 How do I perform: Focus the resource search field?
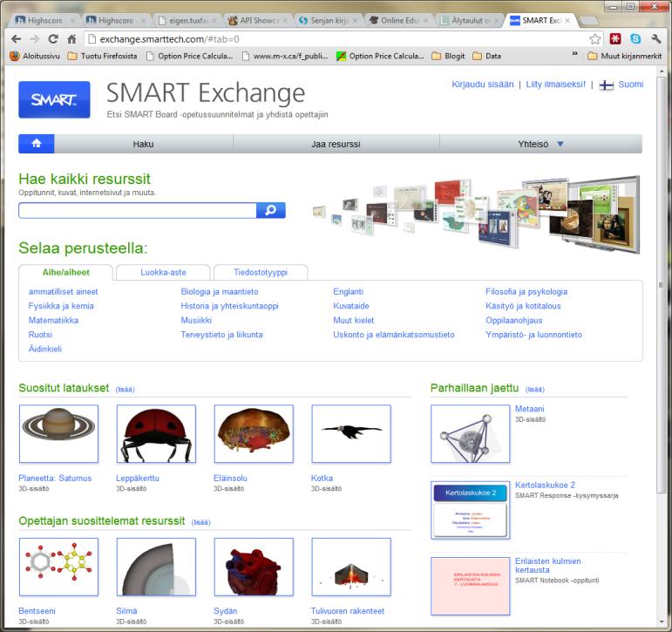(138, 210)
